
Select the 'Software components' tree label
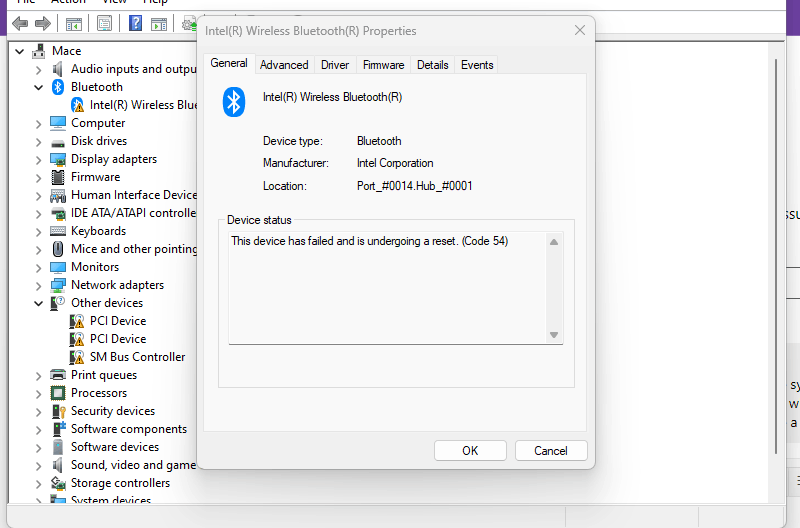(129, 429)
